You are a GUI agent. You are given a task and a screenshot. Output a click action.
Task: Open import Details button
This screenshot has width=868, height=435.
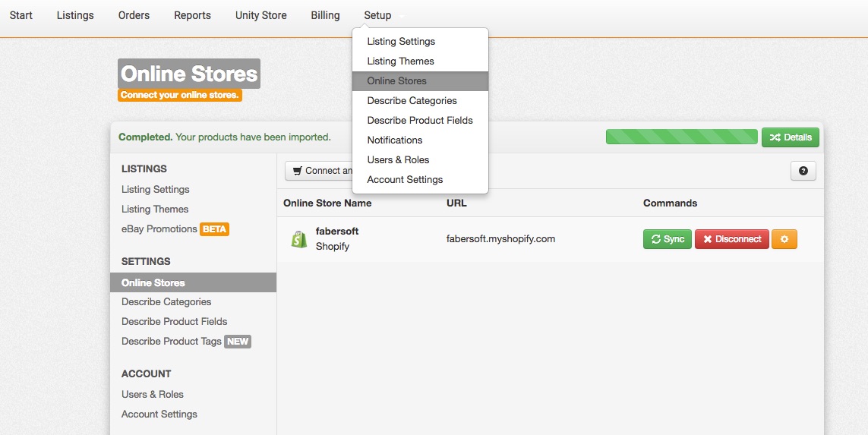pos(790,137)
